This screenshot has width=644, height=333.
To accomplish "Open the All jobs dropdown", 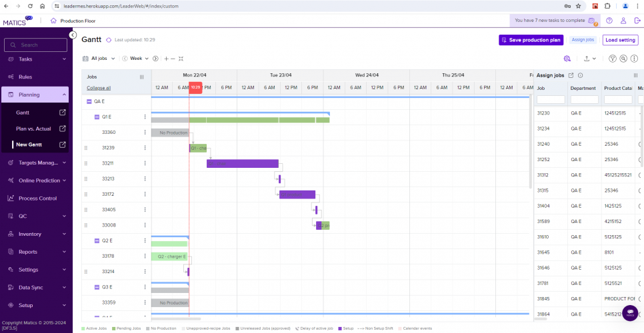I will [99, 59].
